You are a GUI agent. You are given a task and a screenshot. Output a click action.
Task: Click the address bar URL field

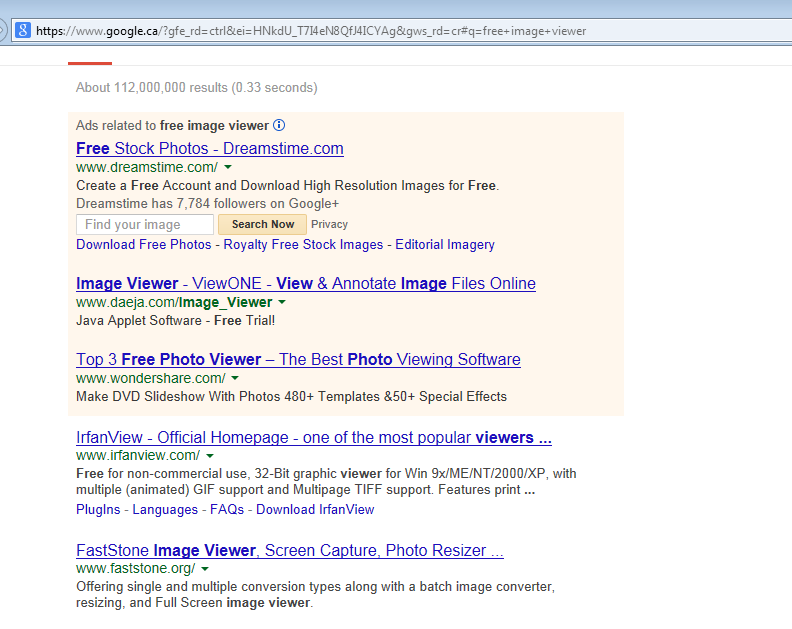coord(400,31)
